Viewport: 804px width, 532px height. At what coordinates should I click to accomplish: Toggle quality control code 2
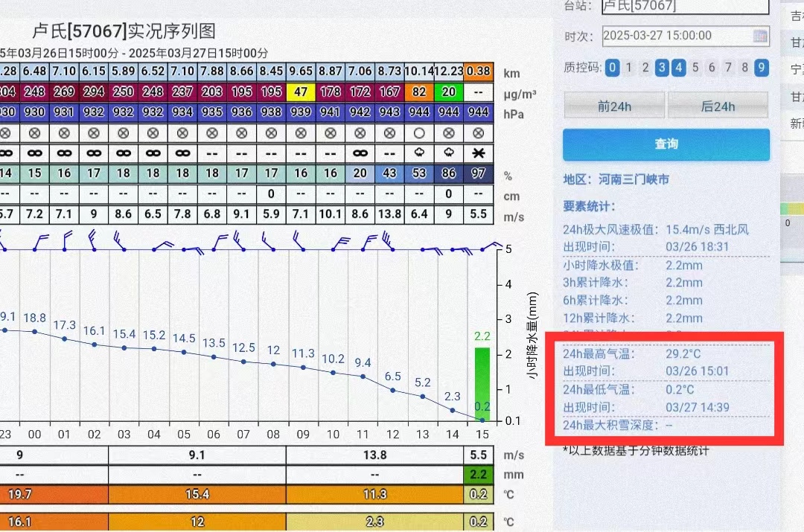645,68
